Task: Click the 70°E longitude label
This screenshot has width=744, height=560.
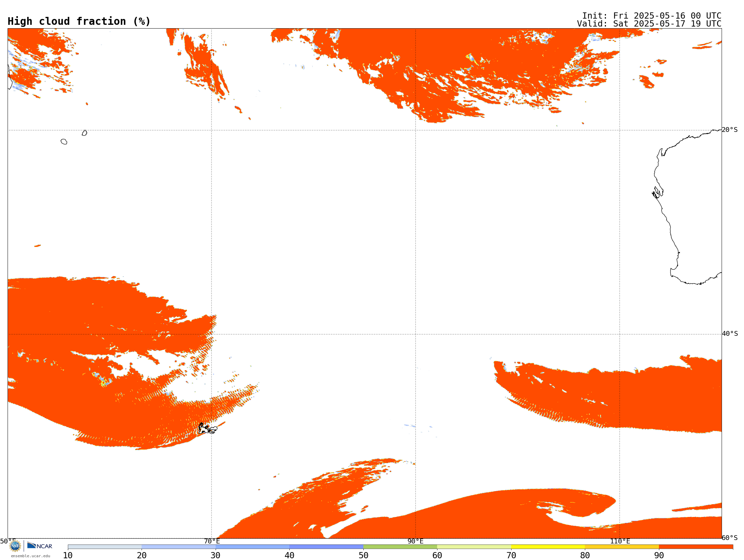Action: (212, 541)
